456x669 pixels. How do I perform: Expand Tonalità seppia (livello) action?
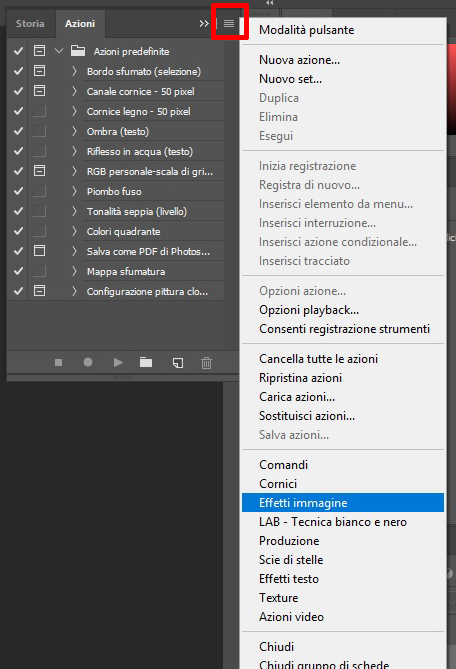coord(74,211)
